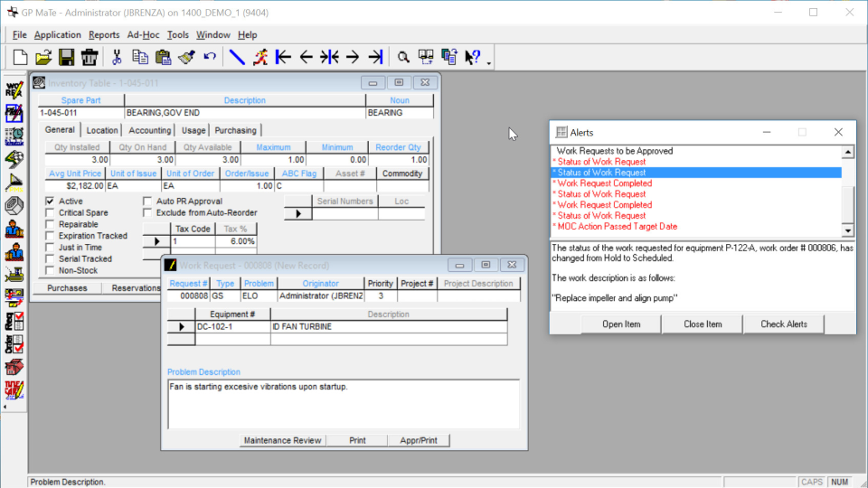Click the Save floppy disk icon
Screen dimensions: 868x488
66,57
